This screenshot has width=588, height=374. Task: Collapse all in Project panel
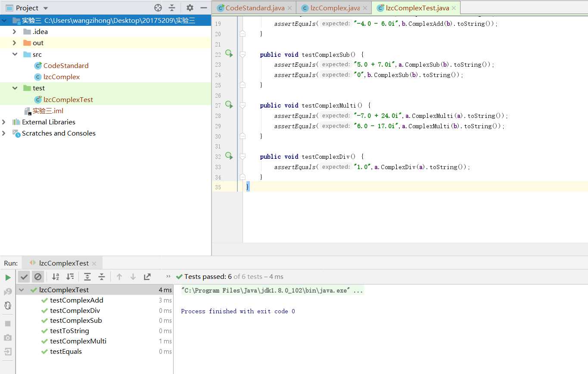coord(172,8)
